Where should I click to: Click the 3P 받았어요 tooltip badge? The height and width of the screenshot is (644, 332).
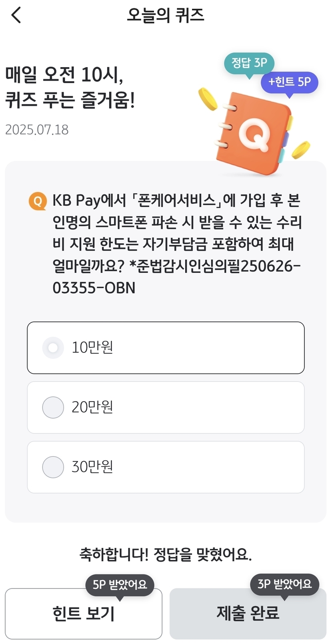click(x=284, y=584)
